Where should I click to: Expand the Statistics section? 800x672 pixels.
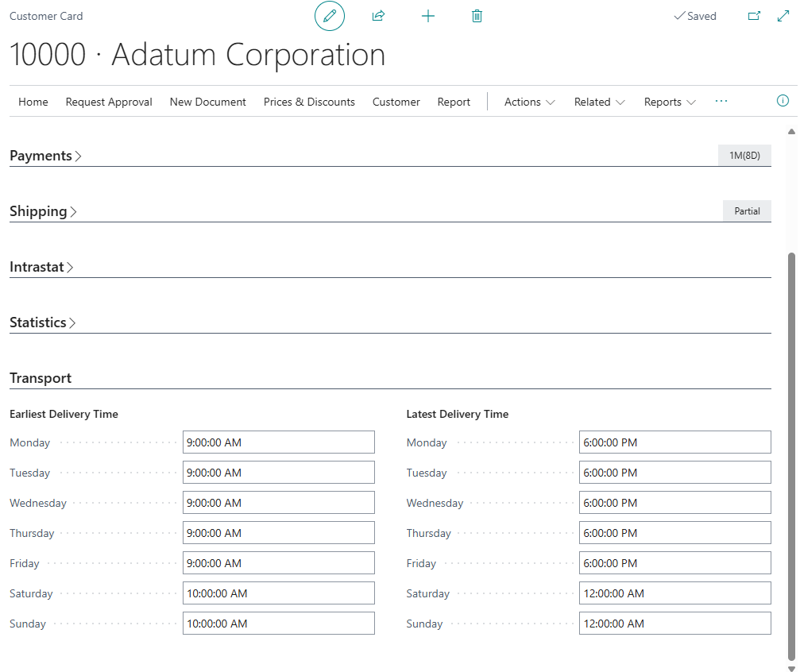tap(43, 322)
